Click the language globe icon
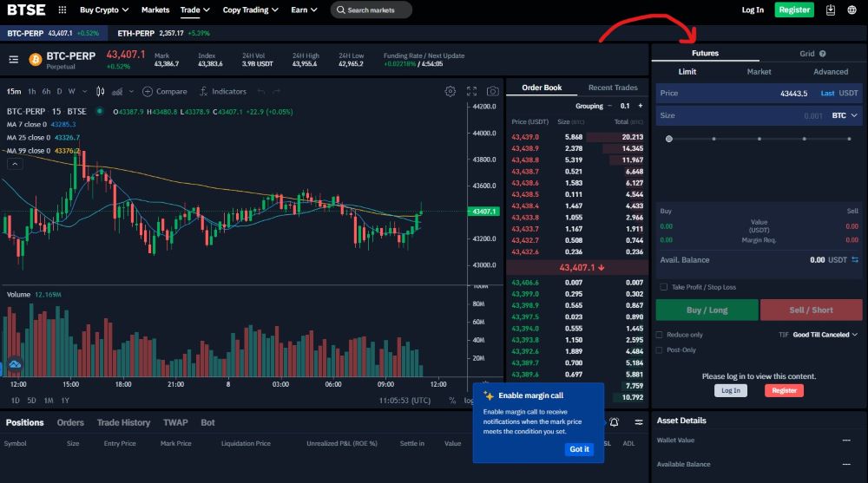This screenshot has height=483, width=868. [852, 10]
